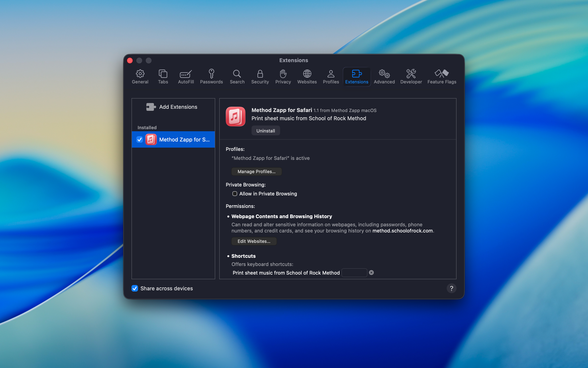Disable Method Zapp extension checkbox in sidebar
The height and width of the screenshot is (368, 588).
point(139,139)
